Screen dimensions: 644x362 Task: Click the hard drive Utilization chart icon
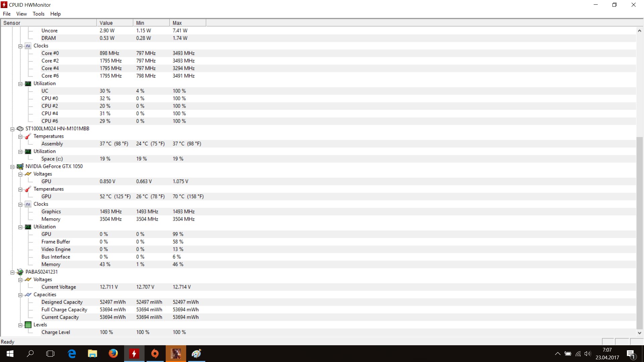point(28,152)
